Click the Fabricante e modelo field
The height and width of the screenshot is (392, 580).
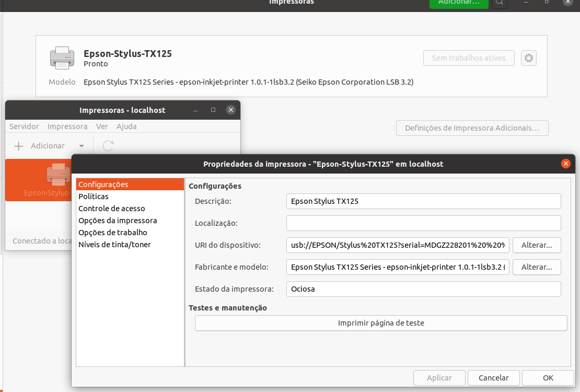tap(398, 267)
